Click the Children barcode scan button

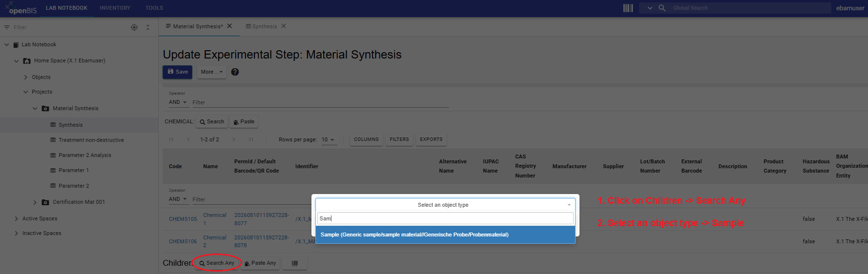pyautogui.click(x=295, y=263)
